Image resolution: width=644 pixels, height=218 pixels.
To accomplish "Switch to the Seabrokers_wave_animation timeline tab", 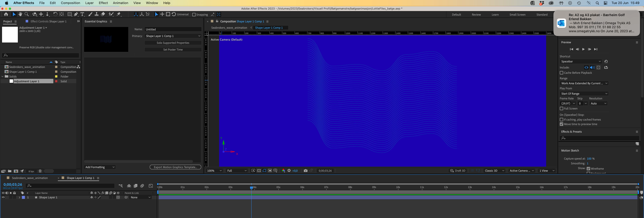I will point(30,178).
